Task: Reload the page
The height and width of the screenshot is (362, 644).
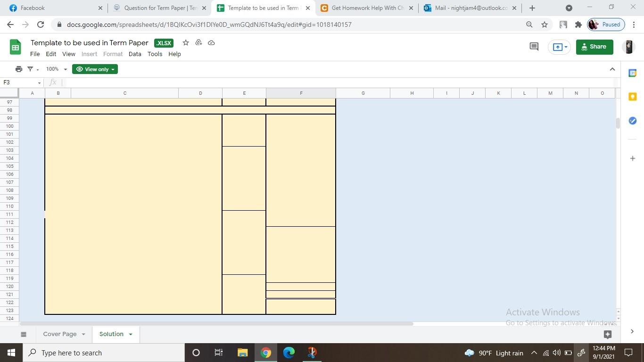Action: point(41,25)
